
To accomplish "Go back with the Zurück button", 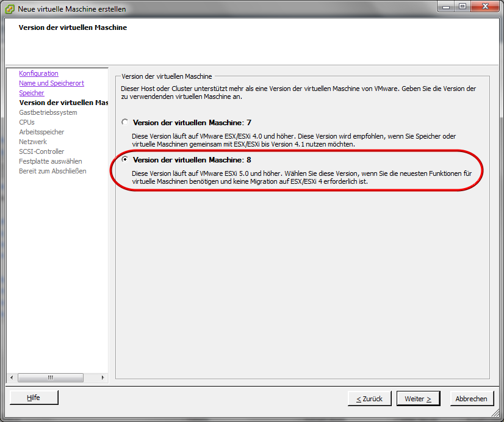I will [x=369, y=398].
